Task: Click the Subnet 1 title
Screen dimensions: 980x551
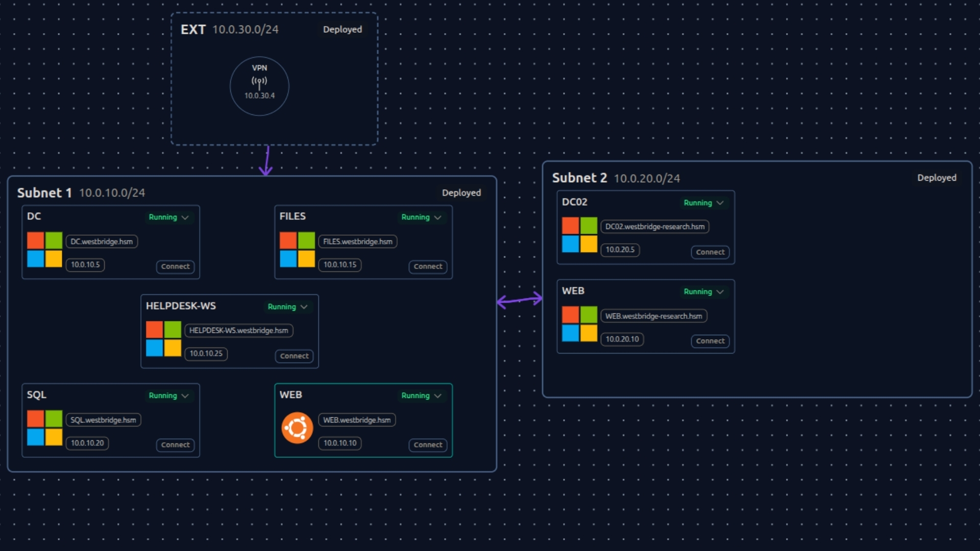Action: click(x=44, y=193)
